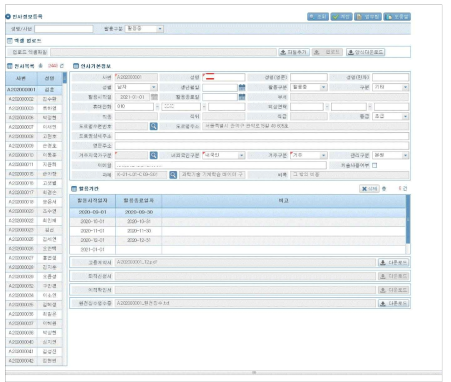Viewport: 451px width, 382px height.
Task: Open calendar icon next to 2021-01-01 start date
Action: [x=154, y=97]
